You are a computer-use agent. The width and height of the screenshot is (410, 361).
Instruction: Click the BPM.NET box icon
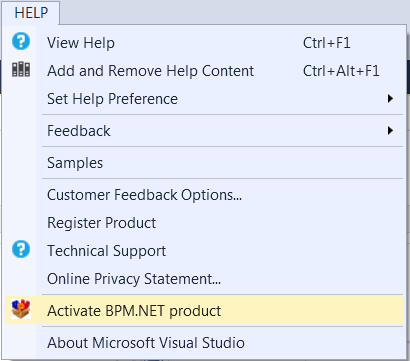[21, 309]
